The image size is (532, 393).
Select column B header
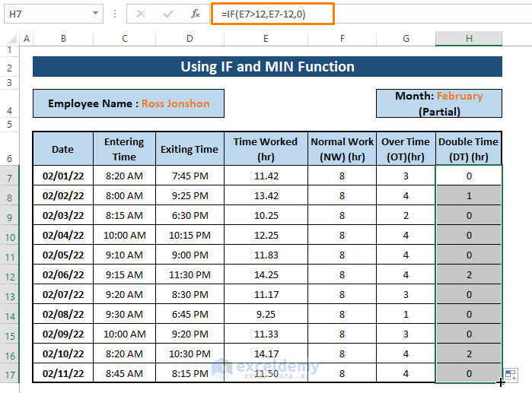62,39
